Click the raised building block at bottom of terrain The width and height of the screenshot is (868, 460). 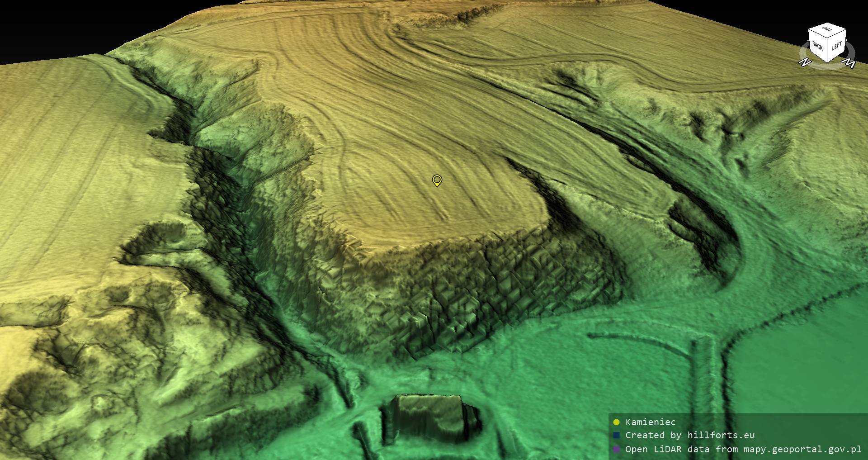coord(429,416)
